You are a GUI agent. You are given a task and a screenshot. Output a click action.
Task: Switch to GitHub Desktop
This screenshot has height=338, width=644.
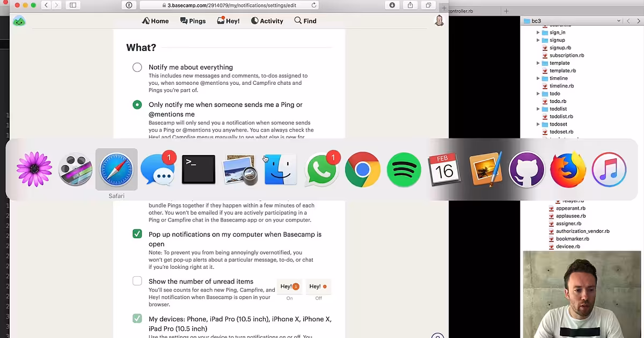527,170
